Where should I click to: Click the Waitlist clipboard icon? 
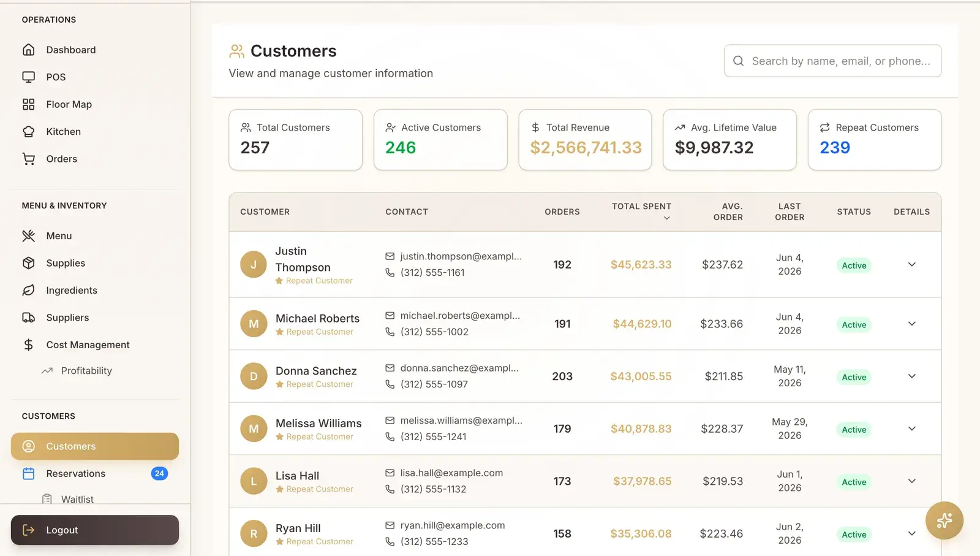pyautogui.click(x=47, y=500)
